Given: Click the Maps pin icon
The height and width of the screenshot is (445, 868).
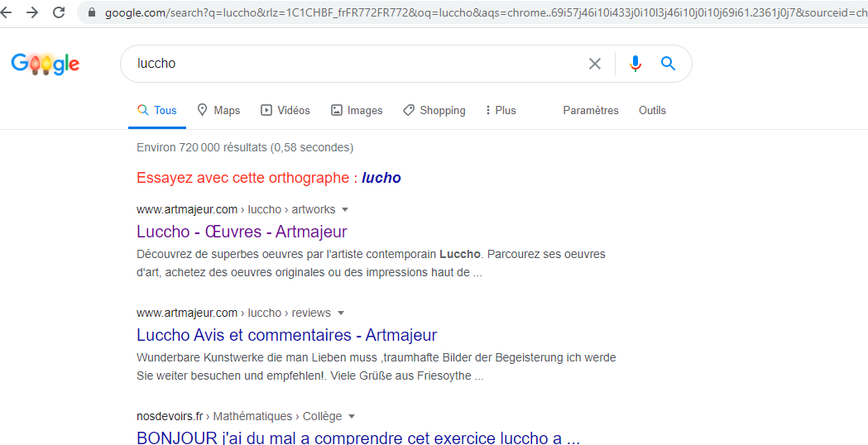Looking at the screenshot, I should (x=203, y=110).
